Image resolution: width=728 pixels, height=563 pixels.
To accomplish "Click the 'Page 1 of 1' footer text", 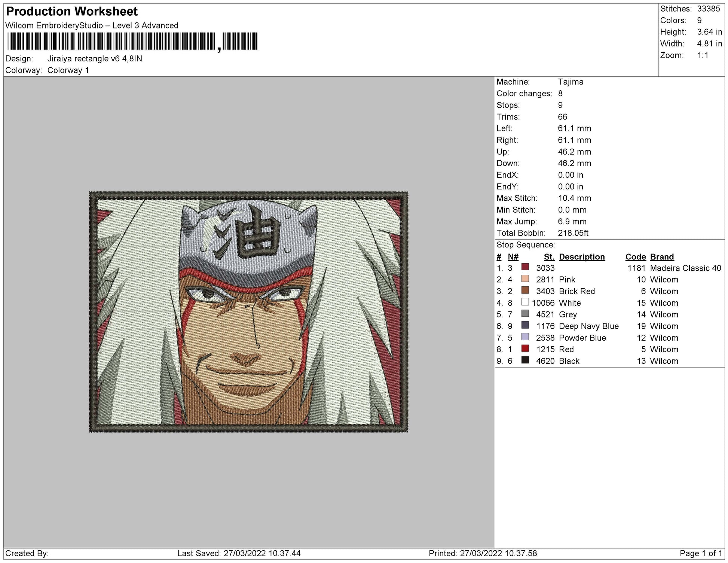I will (701, 553).
